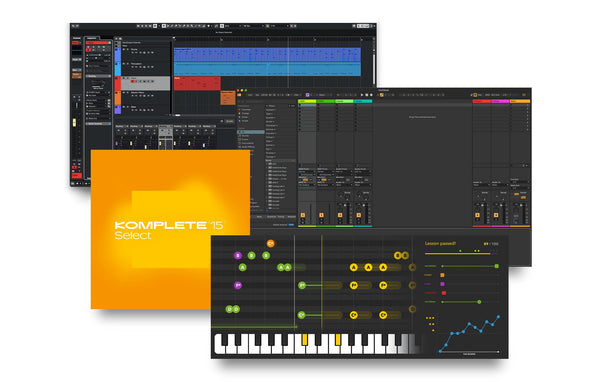Choose the orange-dot collection in Ableton browser
600x382 pixels.
[x=245, y=113]
